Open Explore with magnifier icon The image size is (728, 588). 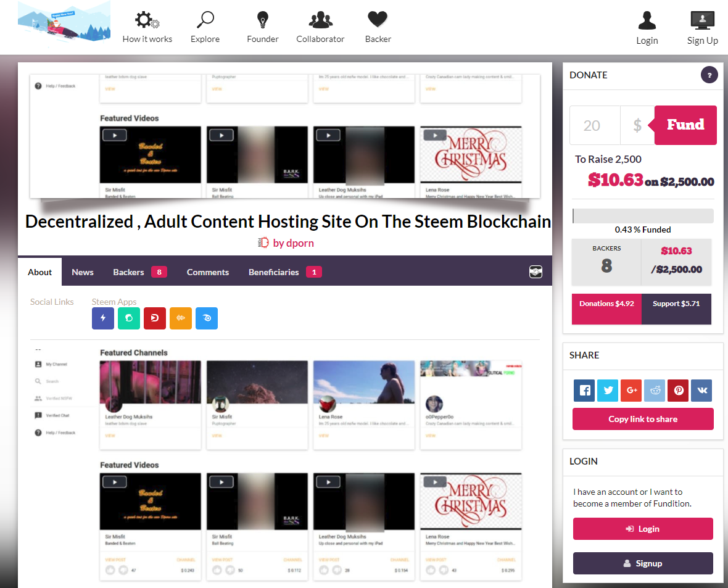pyautogui.click(x=205, y=27)
